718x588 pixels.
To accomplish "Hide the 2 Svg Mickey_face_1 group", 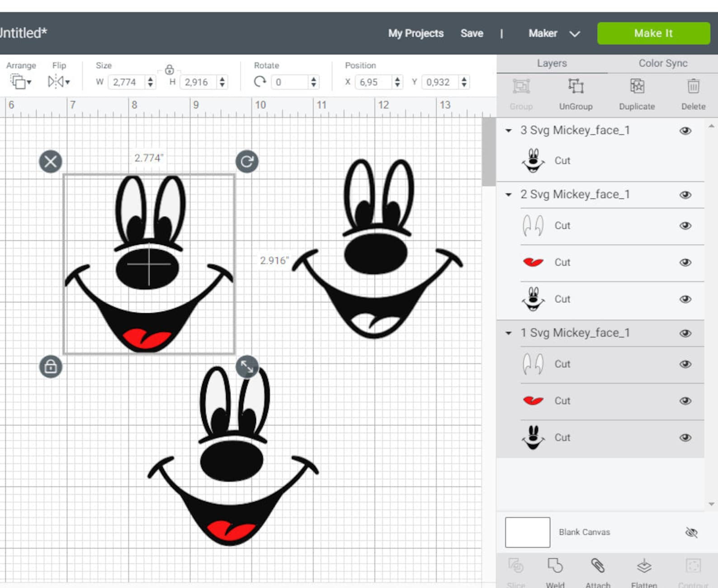I will [685, 195].
